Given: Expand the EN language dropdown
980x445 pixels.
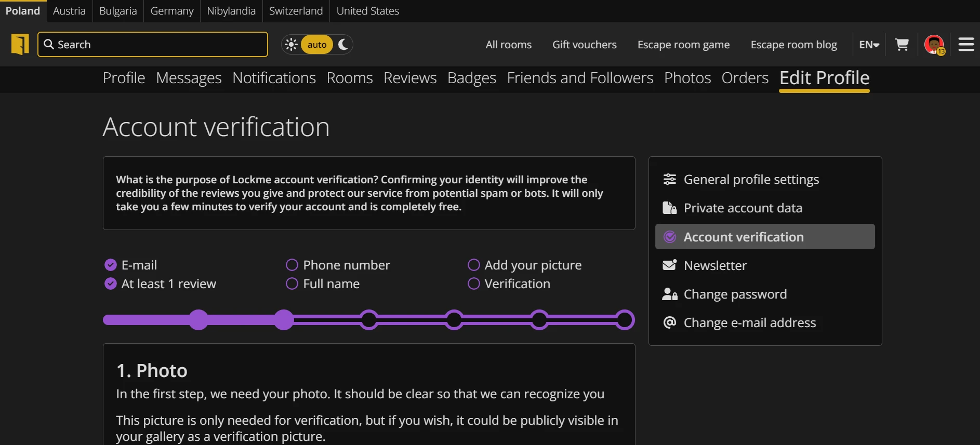Looking at the screenshot, I should (869, 45).
